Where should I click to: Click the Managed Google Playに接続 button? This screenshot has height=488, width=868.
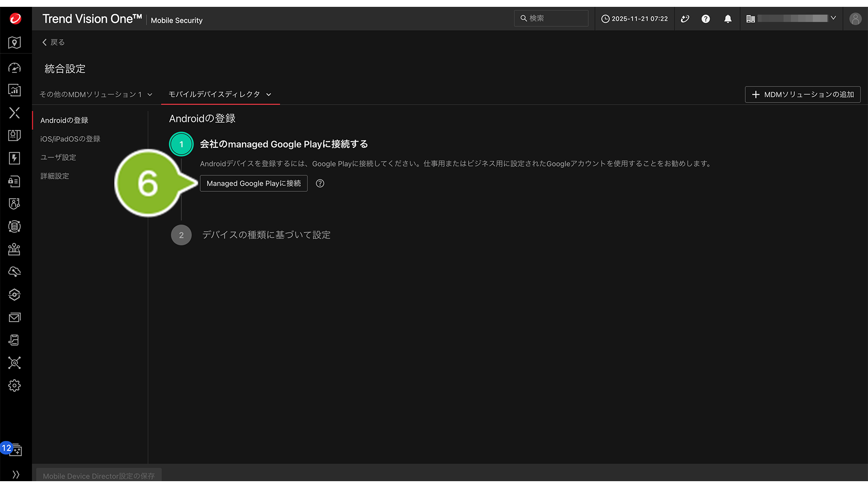253,183
